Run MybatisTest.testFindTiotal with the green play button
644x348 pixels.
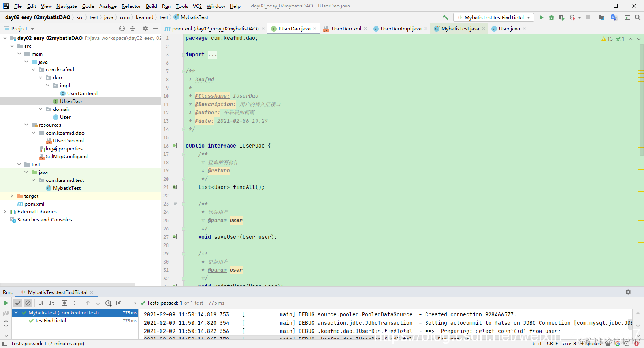[x=541, y=17]
